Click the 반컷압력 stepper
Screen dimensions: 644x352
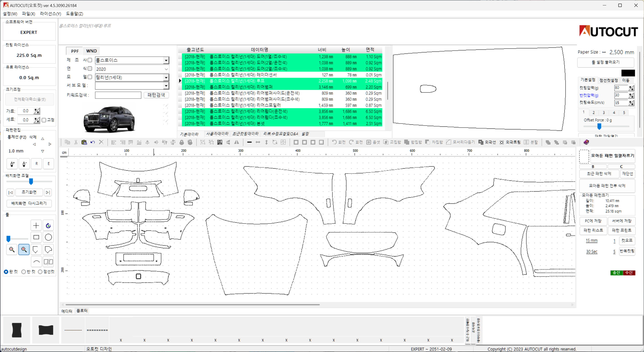(631, 95)
